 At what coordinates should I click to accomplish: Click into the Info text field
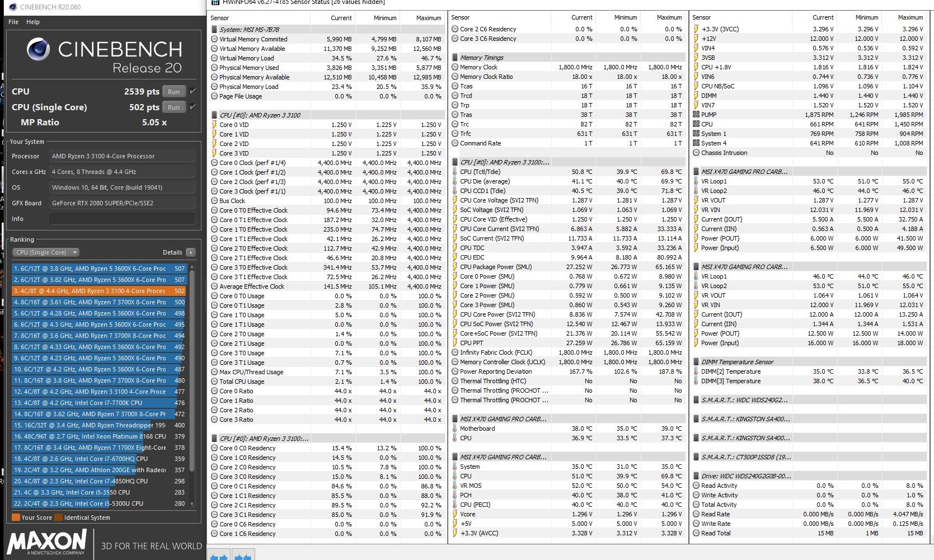[122, 219]
